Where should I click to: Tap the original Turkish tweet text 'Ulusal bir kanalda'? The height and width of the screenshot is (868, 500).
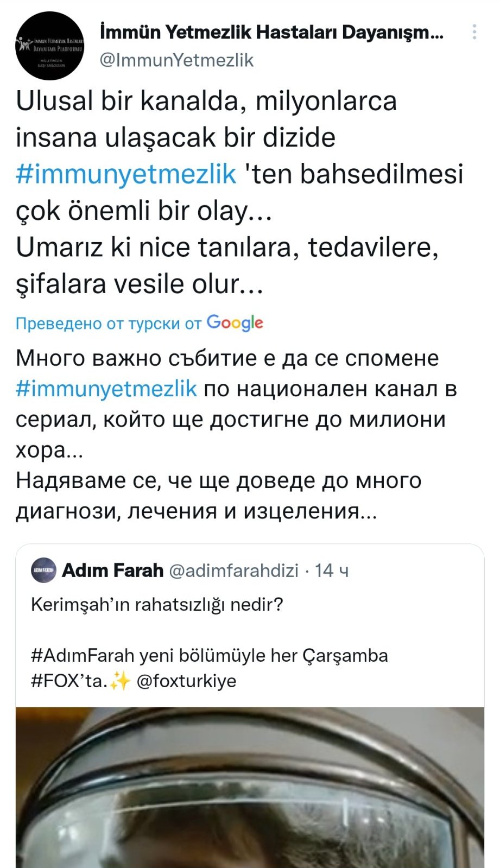(x=206, y=102)
